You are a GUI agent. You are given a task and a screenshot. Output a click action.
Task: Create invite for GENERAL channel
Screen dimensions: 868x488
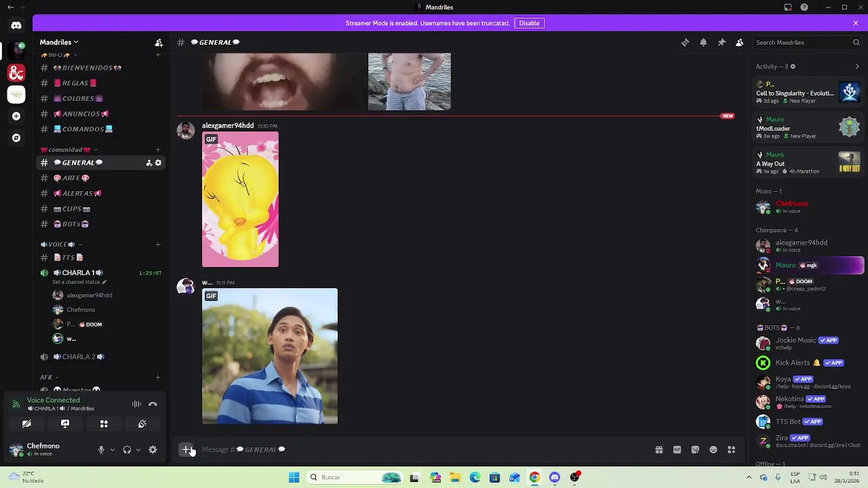(x=149, y=163)
